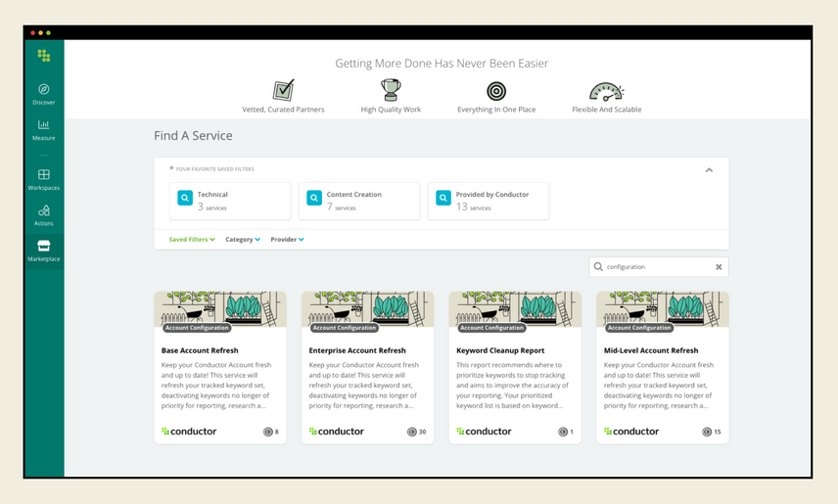Screen dimensions: 838x504
Task: Click the magnifier icon in search box
Action: (598, 266)
